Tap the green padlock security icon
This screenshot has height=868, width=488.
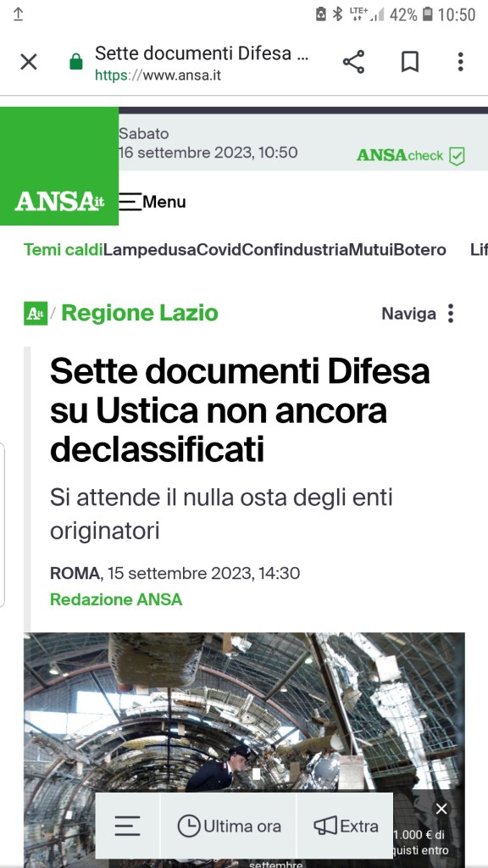75,61
